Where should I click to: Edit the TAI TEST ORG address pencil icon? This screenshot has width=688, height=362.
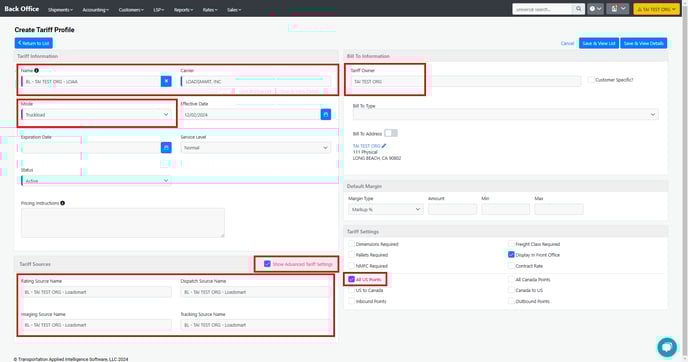(383, 146)
